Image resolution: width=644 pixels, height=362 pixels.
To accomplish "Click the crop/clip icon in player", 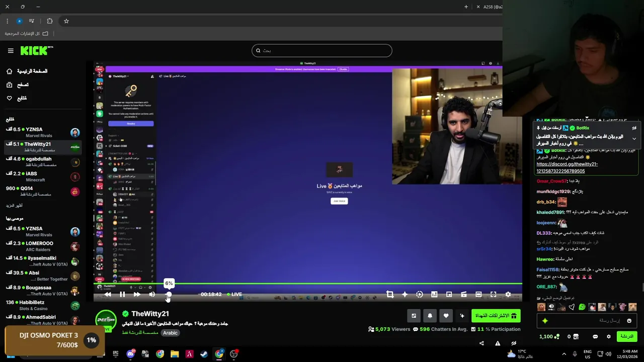I will pos(390,294).
